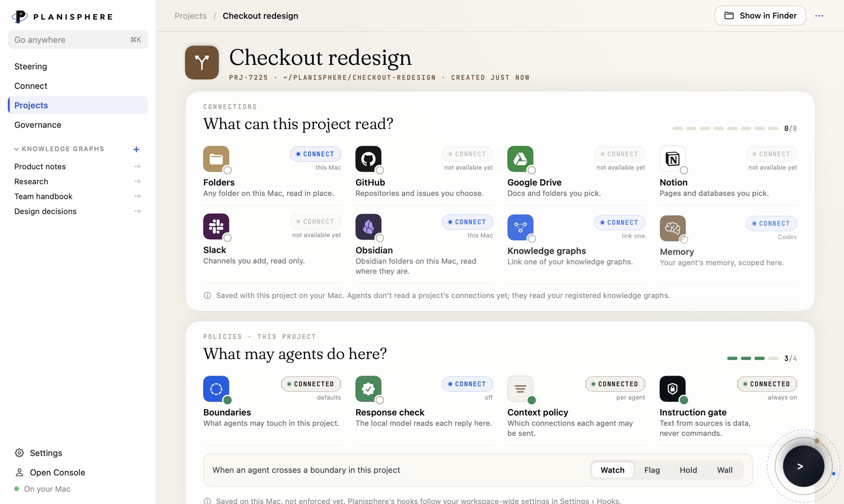Click the Knowledge graphs connection icon

(x=520, y=227)
